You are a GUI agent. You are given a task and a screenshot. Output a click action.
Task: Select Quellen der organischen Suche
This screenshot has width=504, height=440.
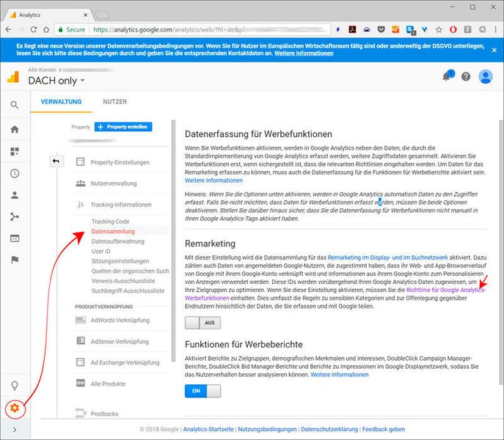coord(130,271)
